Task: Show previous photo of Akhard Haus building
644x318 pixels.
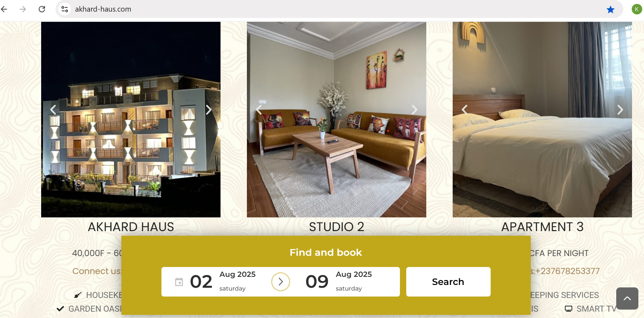Action: tap(53, 110)
